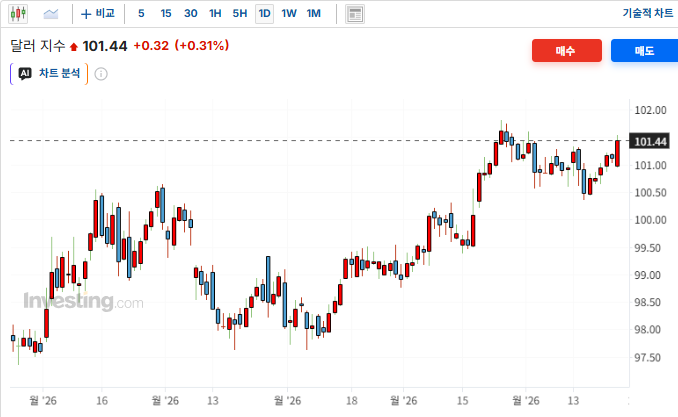Open the 기술적 차트 link
Image resolution: width=678 pixels, height=417 pixels.
[x=648, y=13]
